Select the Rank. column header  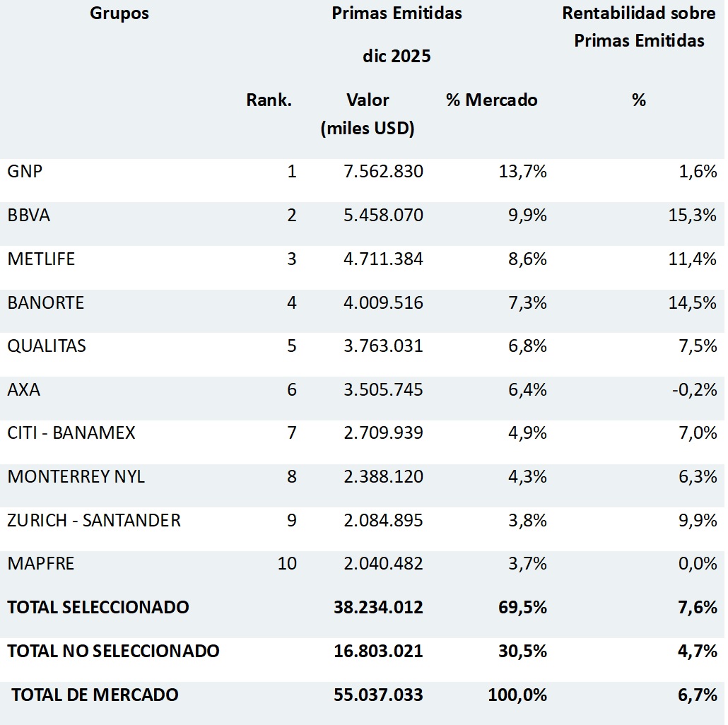point(269,100)
